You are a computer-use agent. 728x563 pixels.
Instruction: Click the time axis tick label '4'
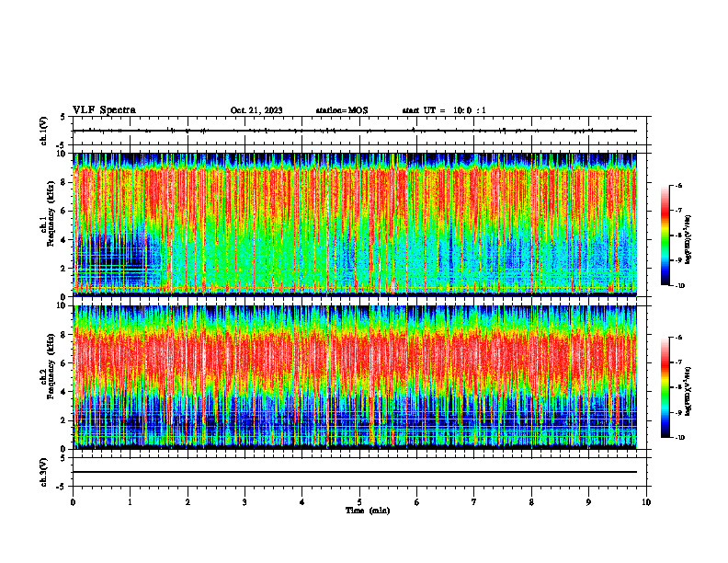pos(302,502)
